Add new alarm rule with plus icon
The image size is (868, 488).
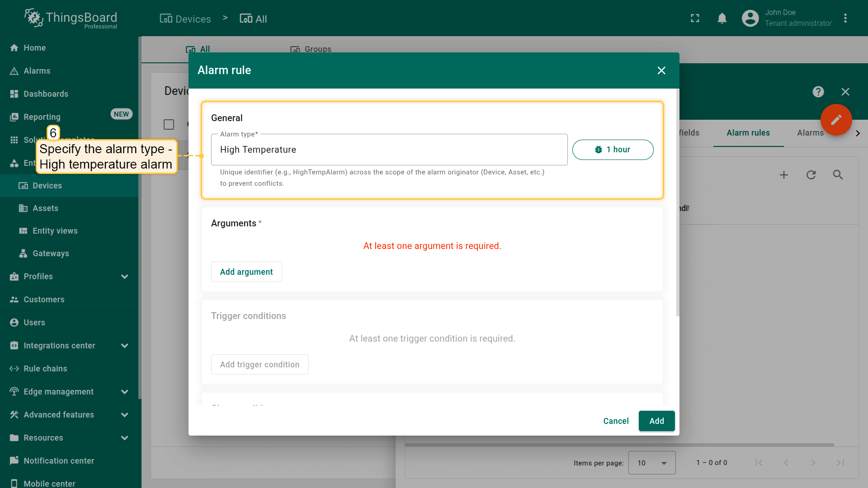click(784, 175)
